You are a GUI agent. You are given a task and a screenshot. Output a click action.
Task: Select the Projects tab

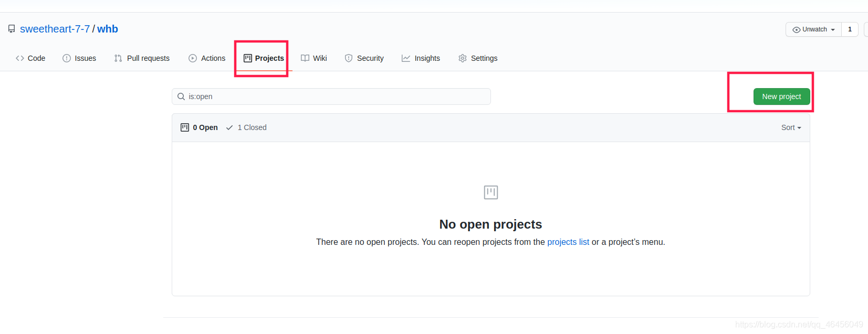(264, 58)
